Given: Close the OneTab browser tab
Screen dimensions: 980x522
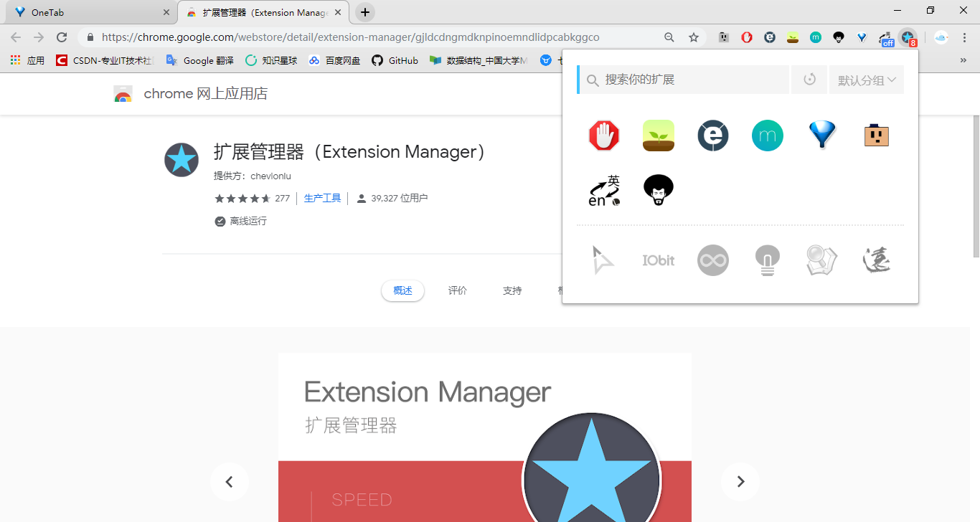Looking at the screenshot, I should [x=166, y=12].
